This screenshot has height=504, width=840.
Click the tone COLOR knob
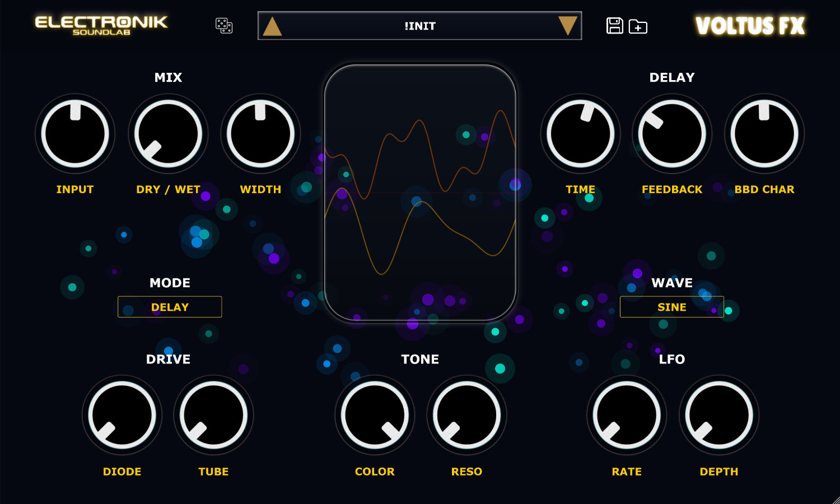coord(375,415)
